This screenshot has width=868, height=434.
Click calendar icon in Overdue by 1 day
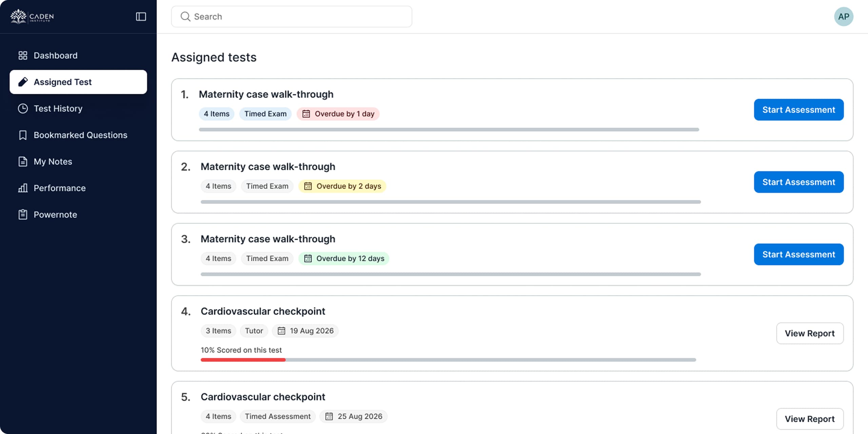pos(306,114)
